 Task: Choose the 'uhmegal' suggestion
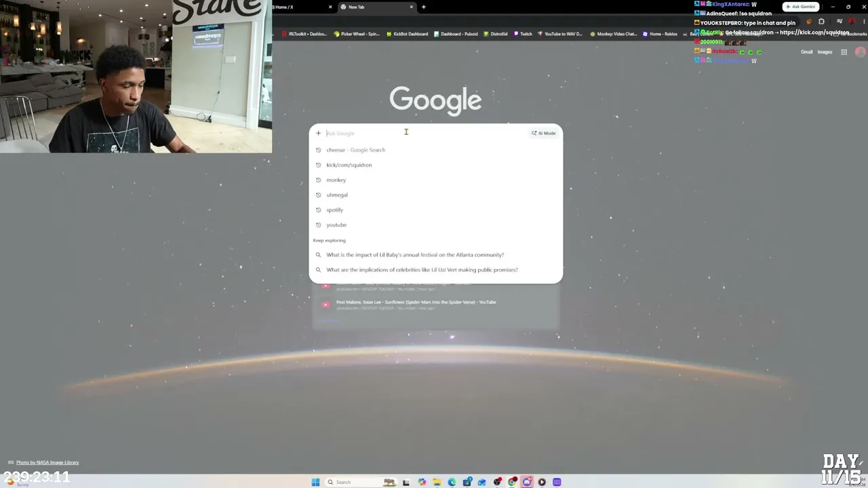(436, 195)
